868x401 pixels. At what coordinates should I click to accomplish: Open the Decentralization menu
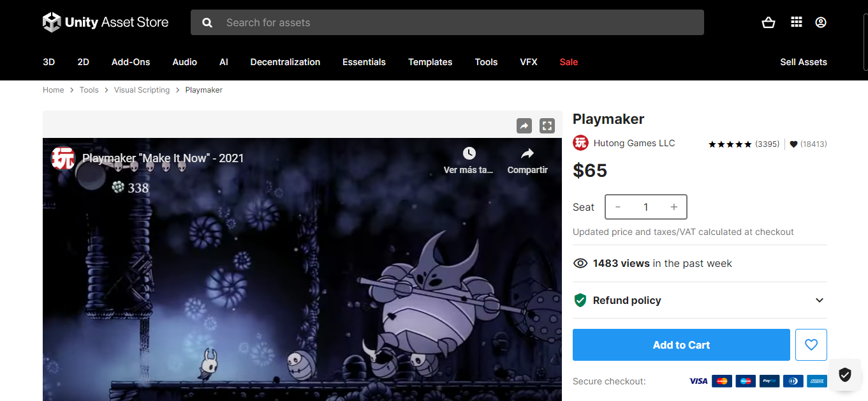tap(285, 62)
